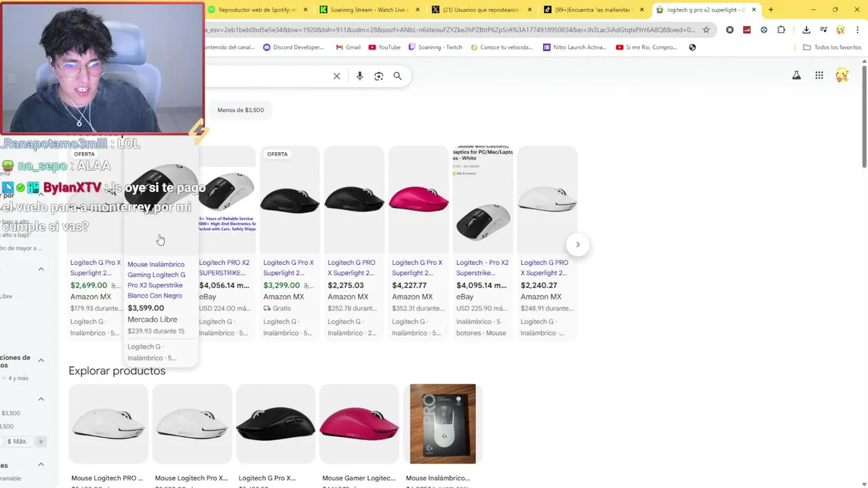Open Conoce tu velocidad bookmark
This screenshot has width=868, height=488.
[x=502, y=47]
